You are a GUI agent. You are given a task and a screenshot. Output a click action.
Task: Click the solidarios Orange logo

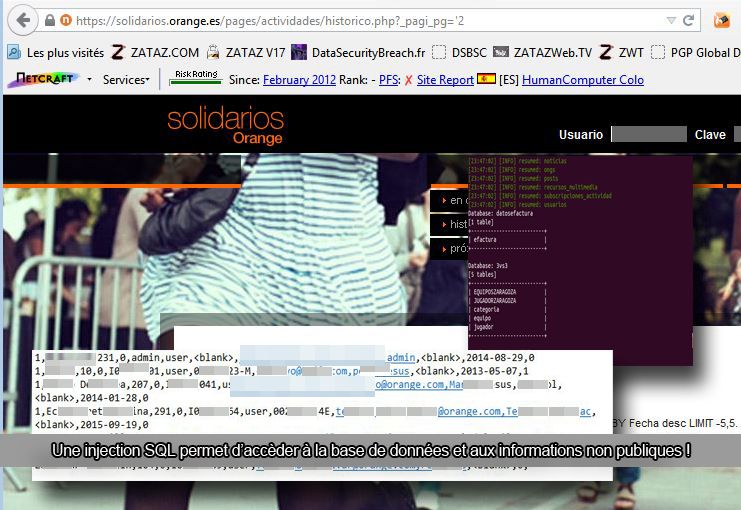click(x=225, y=125)
